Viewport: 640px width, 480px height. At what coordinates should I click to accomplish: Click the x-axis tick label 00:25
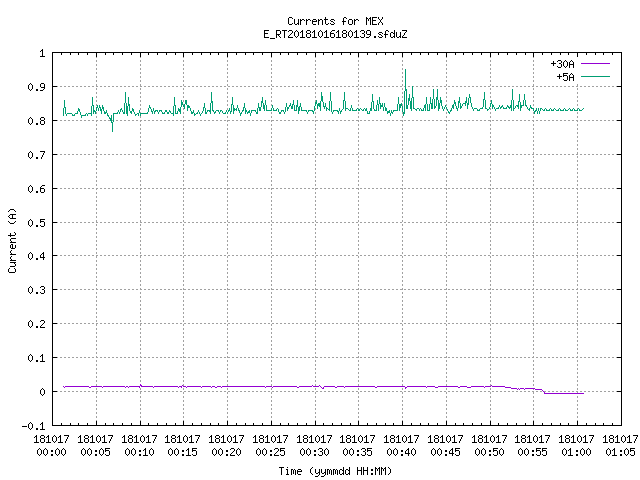(x=271, y=452)
